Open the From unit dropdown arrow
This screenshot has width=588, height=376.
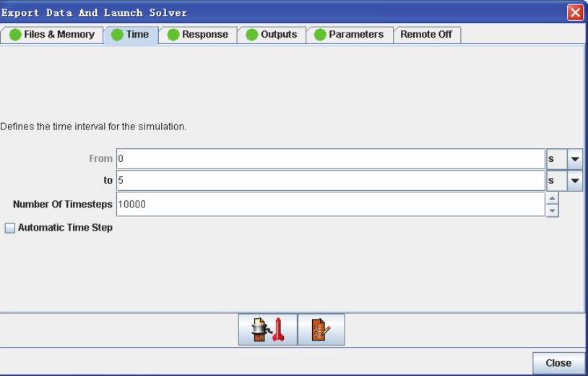(575, 159)
